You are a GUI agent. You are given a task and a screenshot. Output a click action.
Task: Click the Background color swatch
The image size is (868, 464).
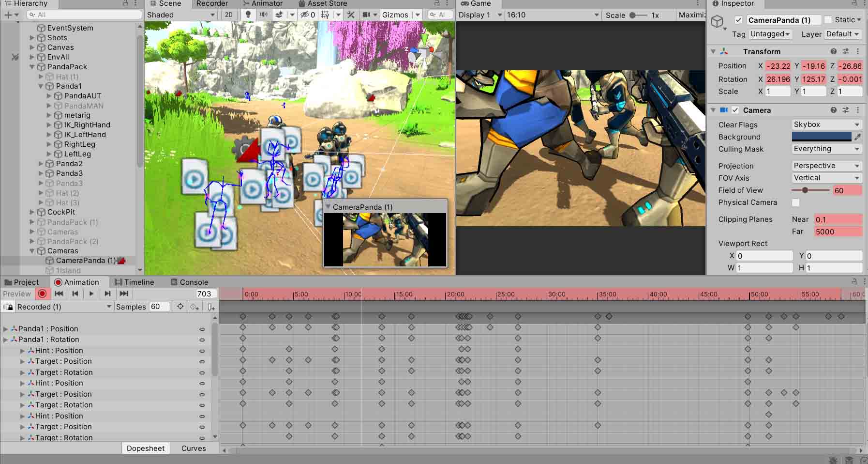coord(821,137)
